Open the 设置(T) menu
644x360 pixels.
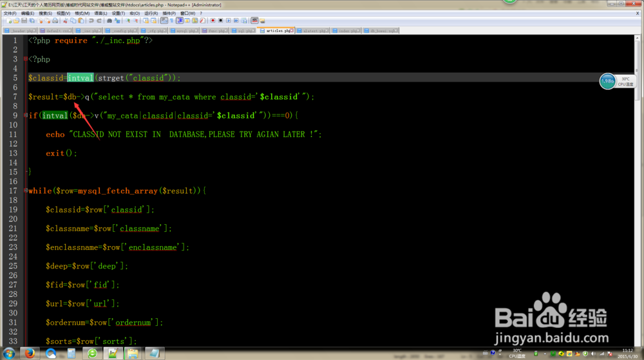tap(118, 13)
